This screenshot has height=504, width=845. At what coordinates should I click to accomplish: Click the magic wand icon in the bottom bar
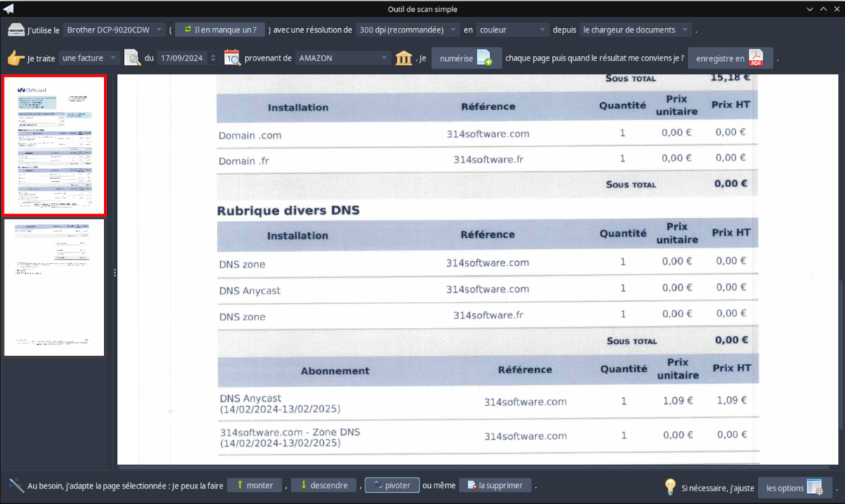coord(15,486)
